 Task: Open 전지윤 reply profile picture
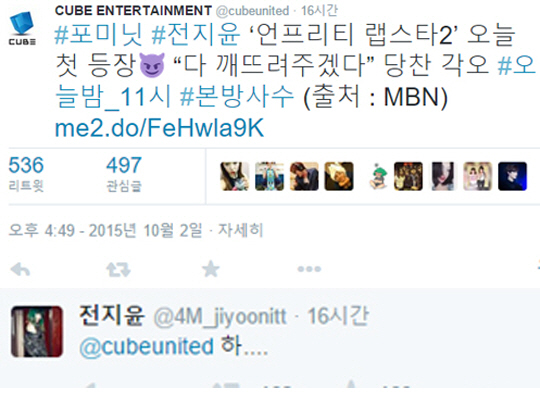point(37,331)
